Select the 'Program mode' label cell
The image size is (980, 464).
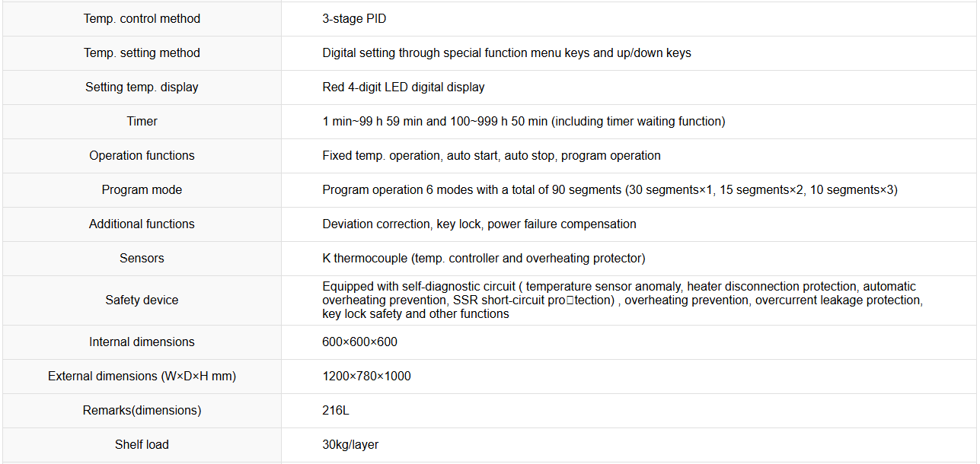(142, 189)
